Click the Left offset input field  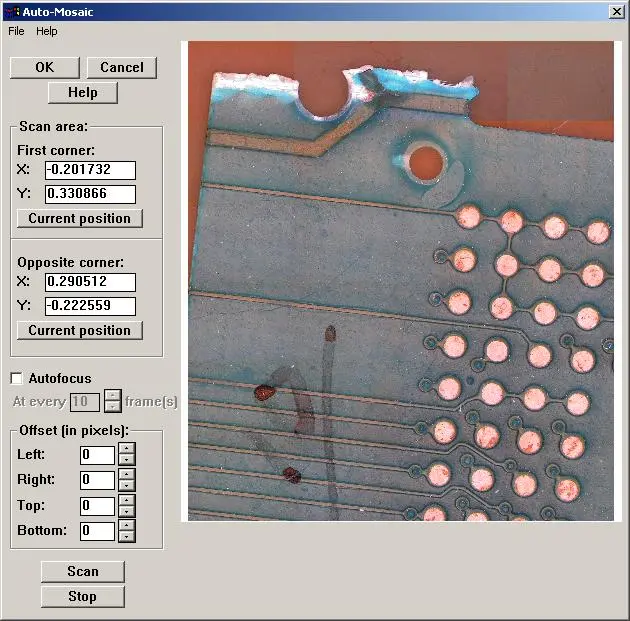point(98,456)
